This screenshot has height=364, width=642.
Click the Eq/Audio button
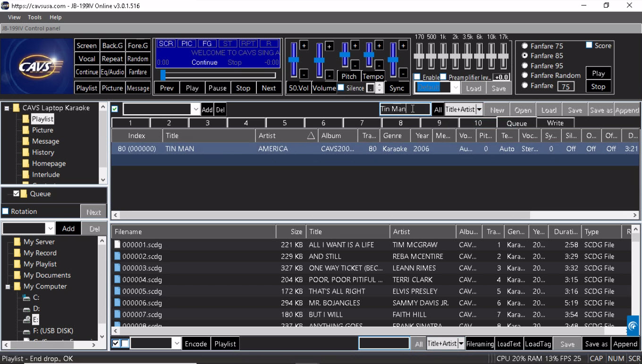pyautogui.click(x=112, y=72)
